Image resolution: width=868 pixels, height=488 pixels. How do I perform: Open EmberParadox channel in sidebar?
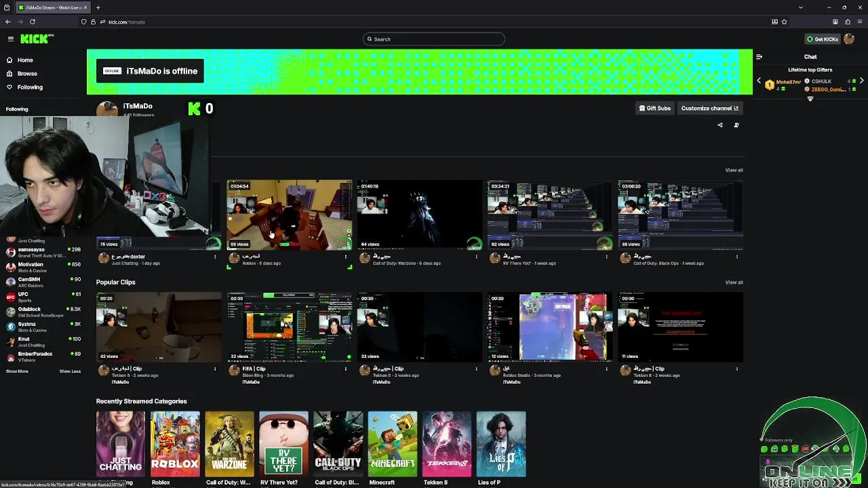click(43, 357)
